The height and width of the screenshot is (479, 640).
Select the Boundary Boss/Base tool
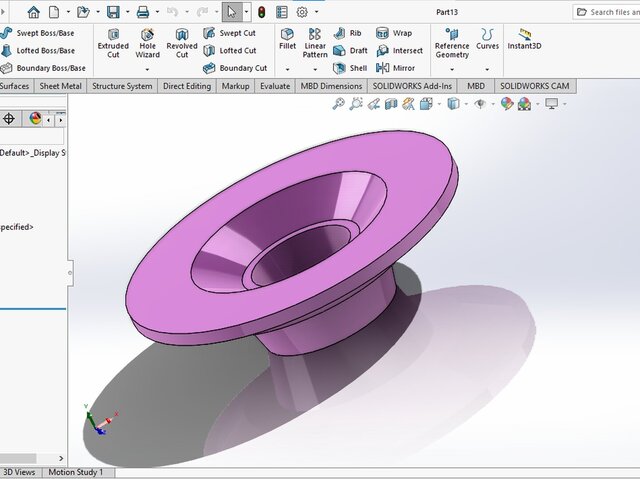(43, 68)
